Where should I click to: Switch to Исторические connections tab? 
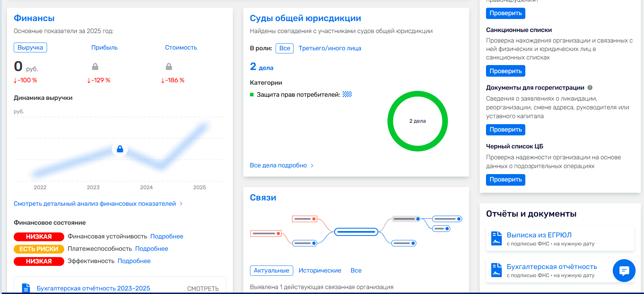[320, 270]
